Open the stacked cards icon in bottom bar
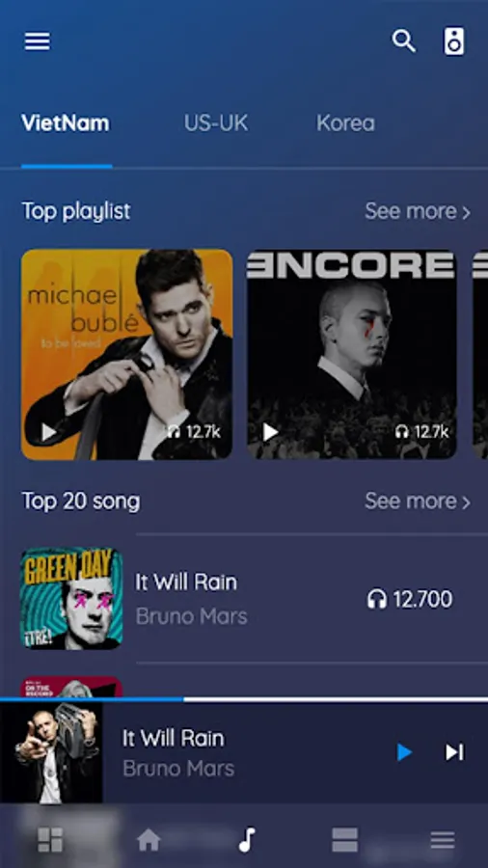 pyautogui.click(x=344, y=840)
